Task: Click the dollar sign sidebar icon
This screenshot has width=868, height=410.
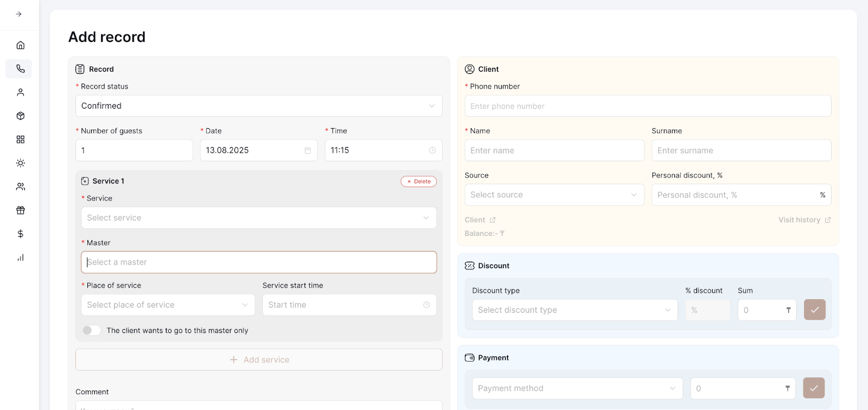Action: [x=21, y=234]
